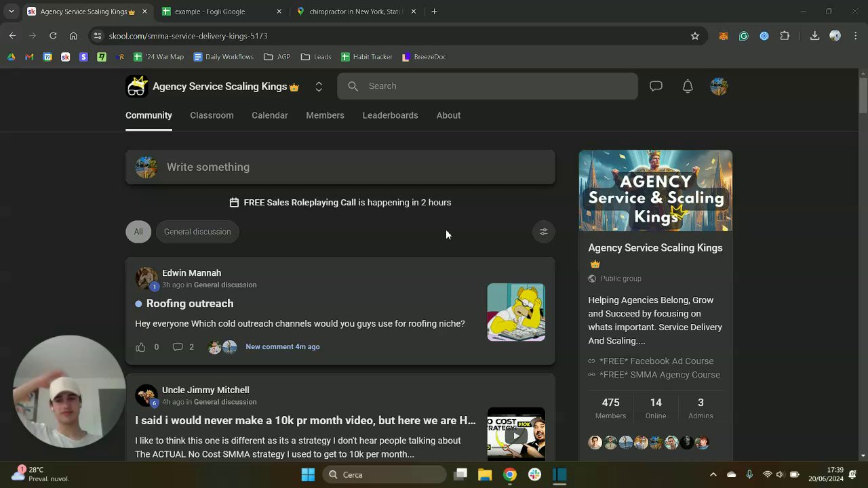Open the Calendar tab

tap(270, 115)
